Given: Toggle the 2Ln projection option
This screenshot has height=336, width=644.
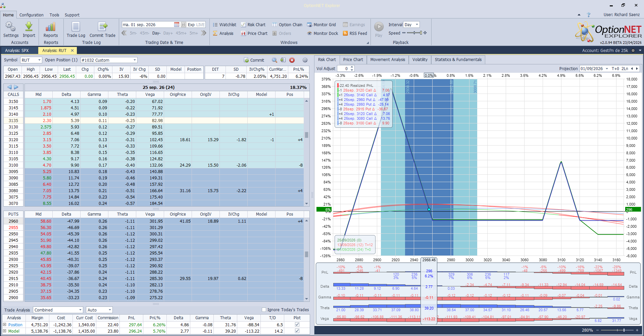Looking at the screenshot, I should [x=625, y=68].
